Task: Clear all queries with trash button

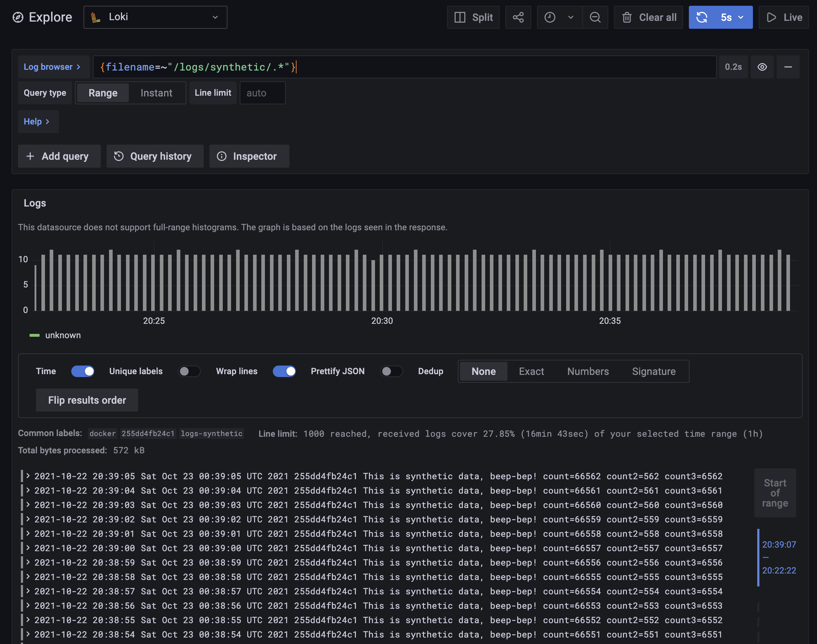Action: (648, 17)
